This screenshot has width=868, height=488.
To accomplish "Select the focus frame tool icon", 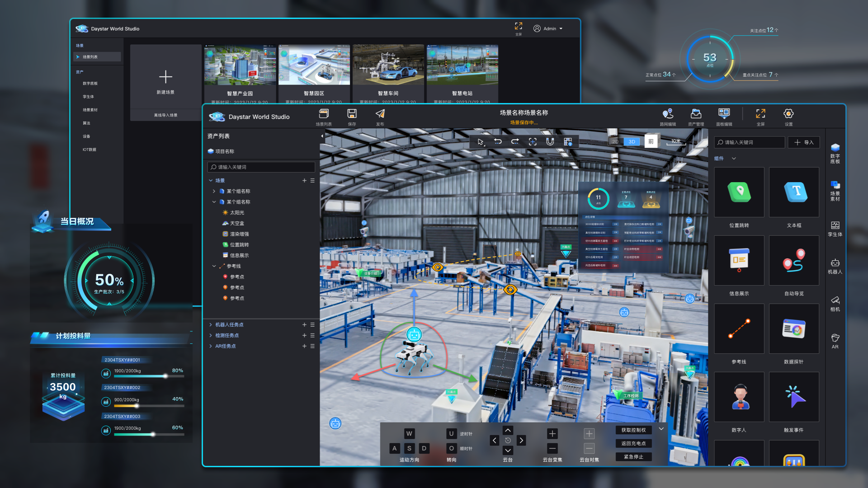I will pyautogui.click(x=533, y=142).
